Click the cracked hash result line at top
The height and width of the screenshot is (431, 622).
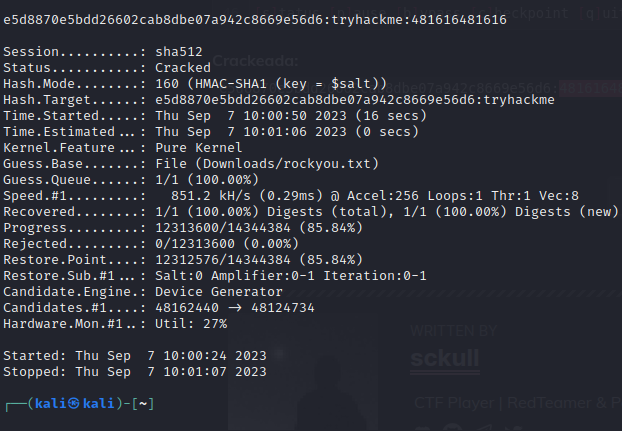254,19
